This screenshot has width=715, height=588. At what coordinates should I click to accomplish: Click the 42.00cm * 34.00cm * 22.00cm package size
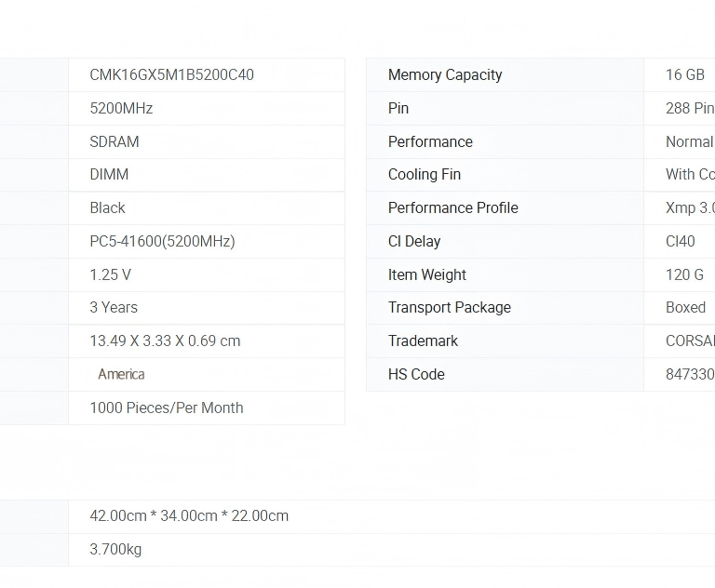click(x=189, y=516)
